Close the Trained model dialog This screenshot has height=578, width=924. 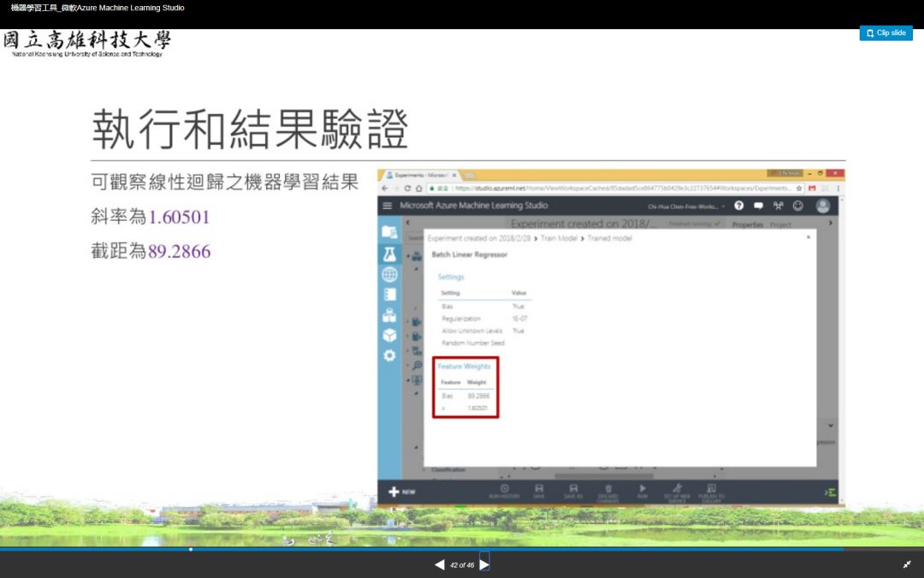point(808,237)
